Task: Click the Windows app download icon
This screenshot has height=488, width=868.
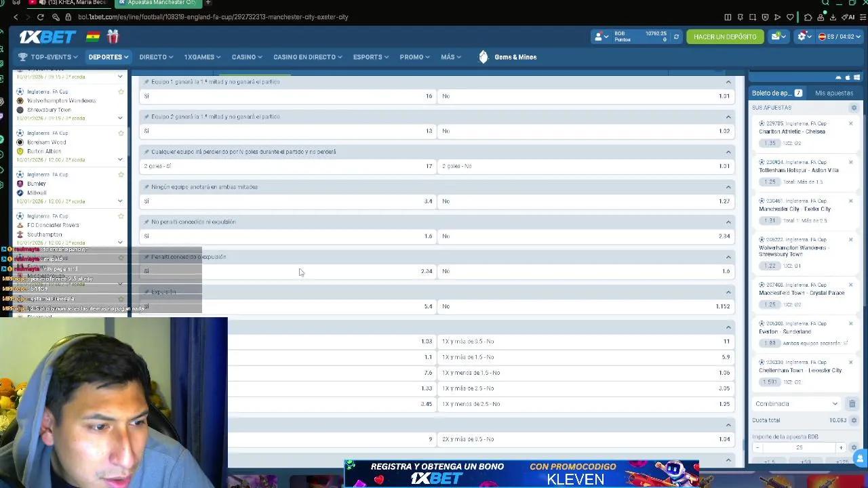Action: pos(857,77)
